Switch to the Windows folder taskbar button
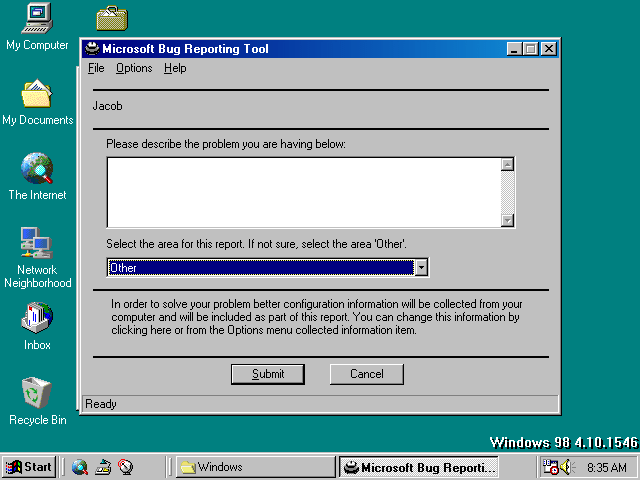Image resolution: width=640 pixels, height=480 pixels. pyautogui.click(x=256, y=467)
